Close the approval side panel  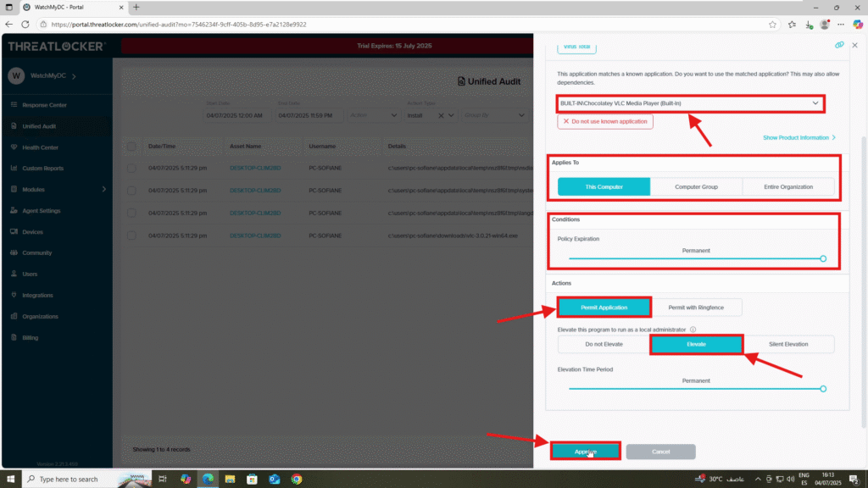coord(854,46)
